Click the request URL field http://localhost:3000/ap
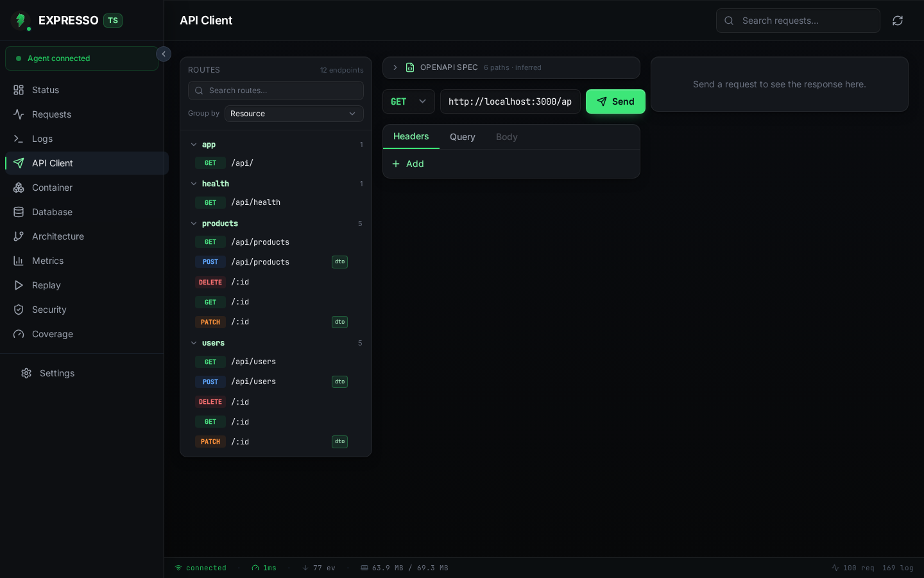The image size is (924, 578). pyautogui.click(x=510, y=101)
